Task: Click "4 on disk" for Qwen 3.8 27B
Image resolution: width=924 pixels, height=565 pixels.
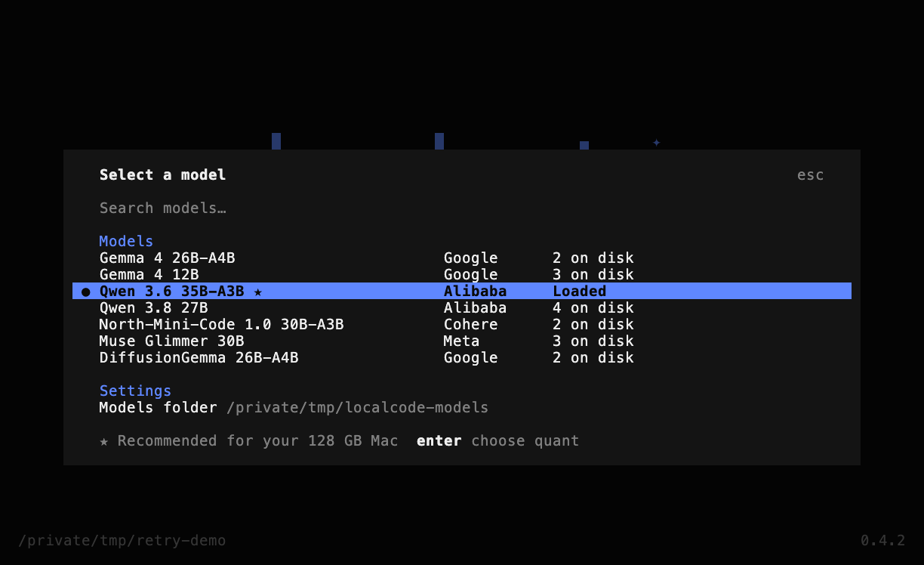Action: 593,308
